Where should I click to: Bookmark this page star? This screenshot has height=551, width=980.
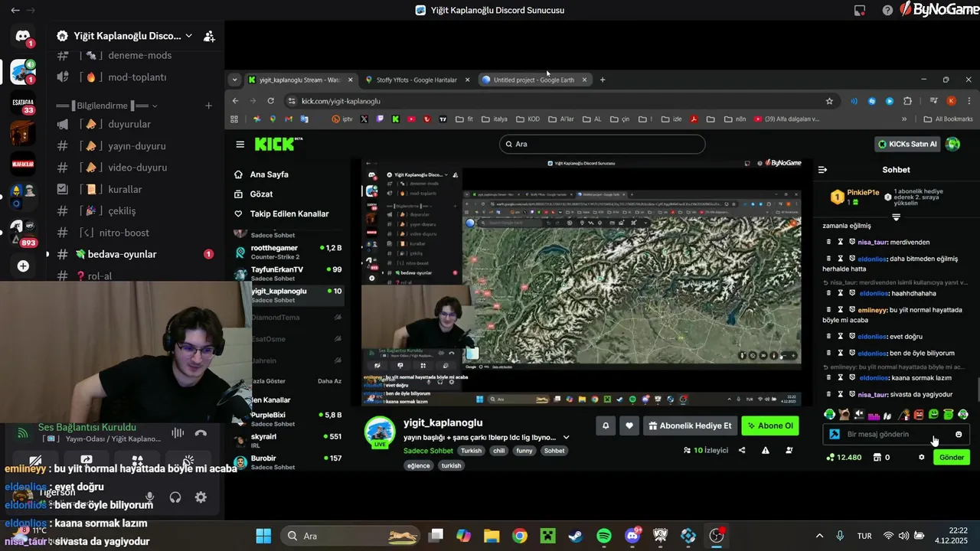pyautogui.click(x=829, y=101)
